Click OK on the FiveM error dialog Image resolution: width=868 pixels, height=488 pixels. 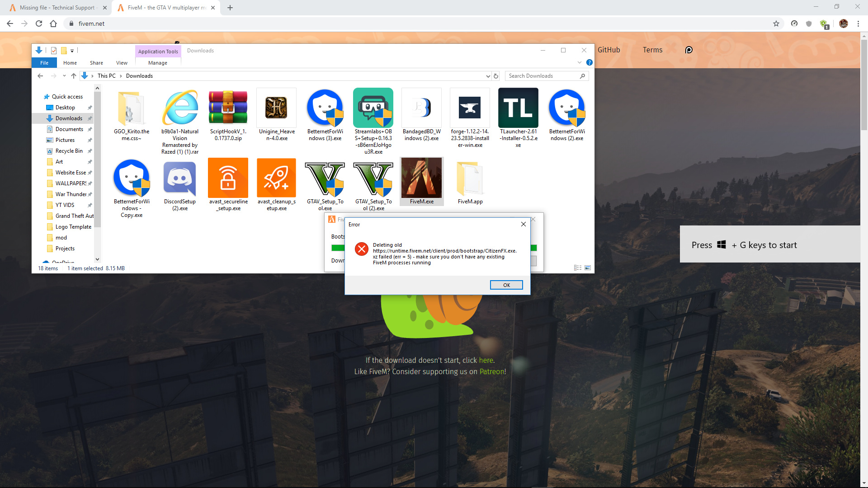click(x=506, y=285)
